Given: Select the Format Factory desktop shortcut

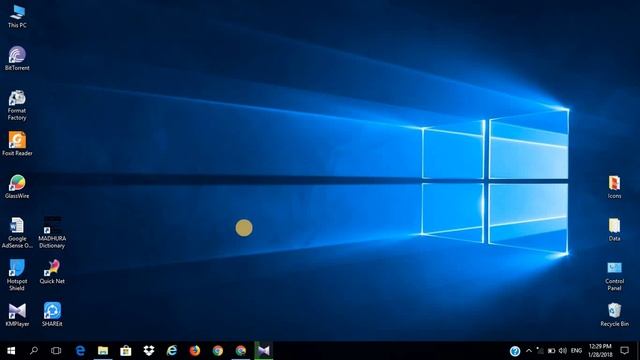Looking at the screenshot, I should tap(17, 105).
